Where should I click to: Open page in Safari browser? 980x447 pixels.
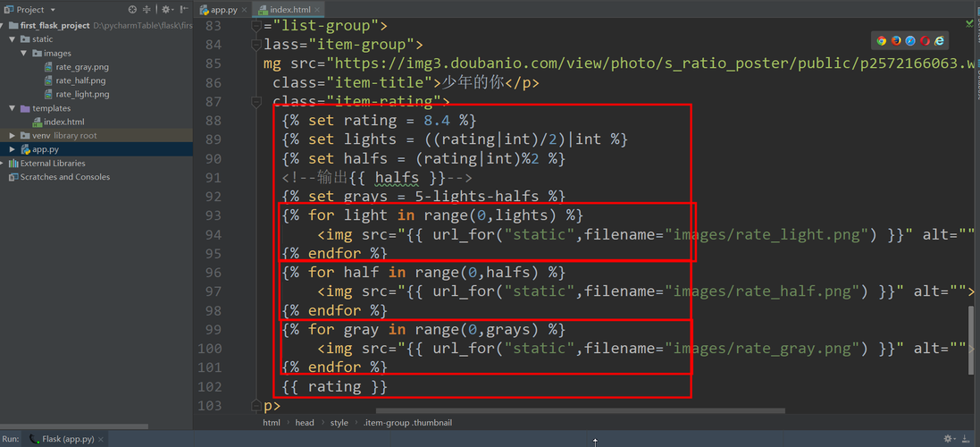(x=910, y=40)
